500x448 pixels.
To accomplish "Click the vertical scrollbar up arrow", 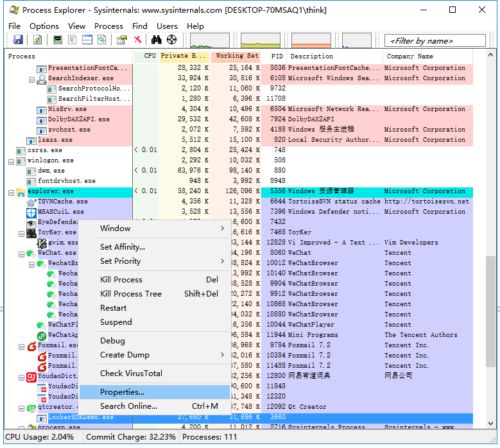I will coord(491,55).
